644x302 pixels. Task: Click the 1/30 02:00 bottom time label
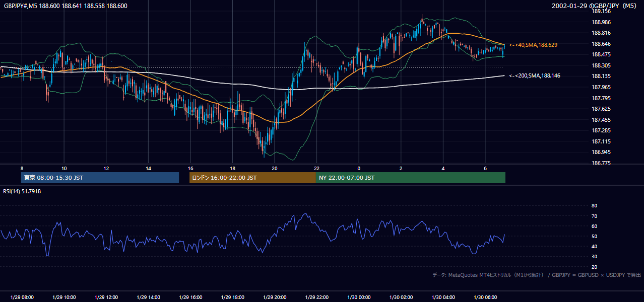pyautogui.click(x=401, y=297)
